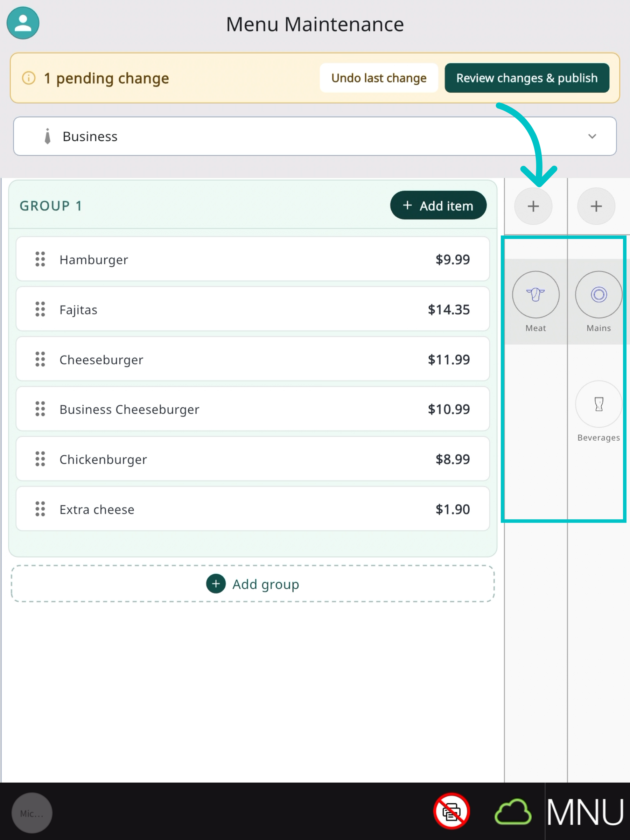The height and width of the screenshot is (840, 630).
Task: Click the printer disabled status icon
Action: tap(451, 811)
